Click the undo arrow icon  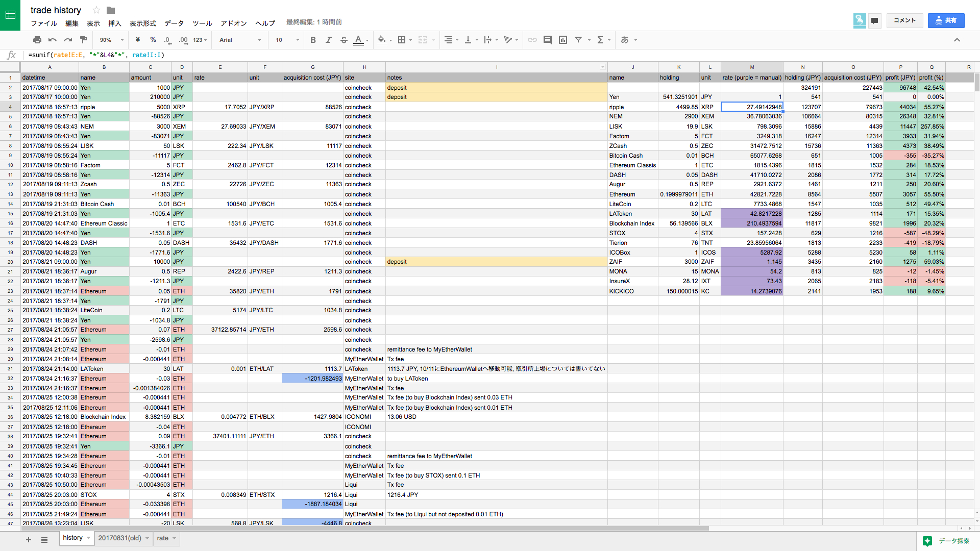[52, 40]
